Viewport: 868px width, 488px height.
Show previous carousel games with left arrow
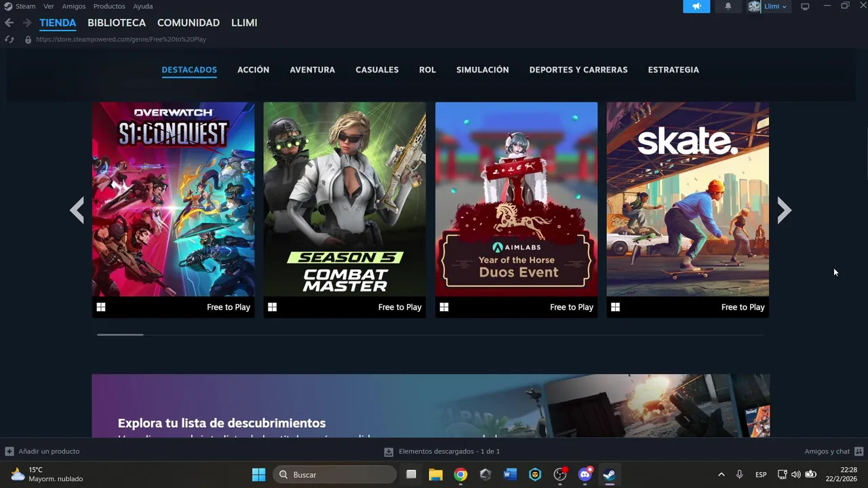click(77, 210)
